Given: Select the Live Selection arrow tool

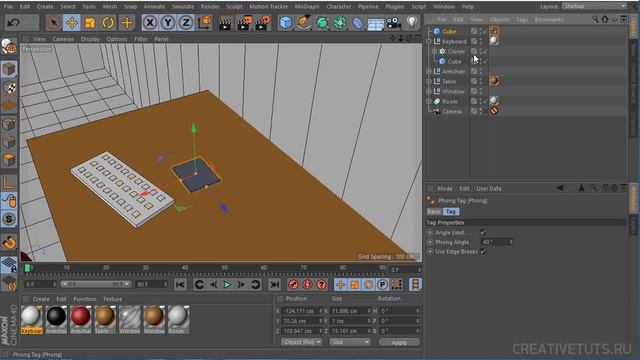Looking at the screenshot, I should coord(53,22).
